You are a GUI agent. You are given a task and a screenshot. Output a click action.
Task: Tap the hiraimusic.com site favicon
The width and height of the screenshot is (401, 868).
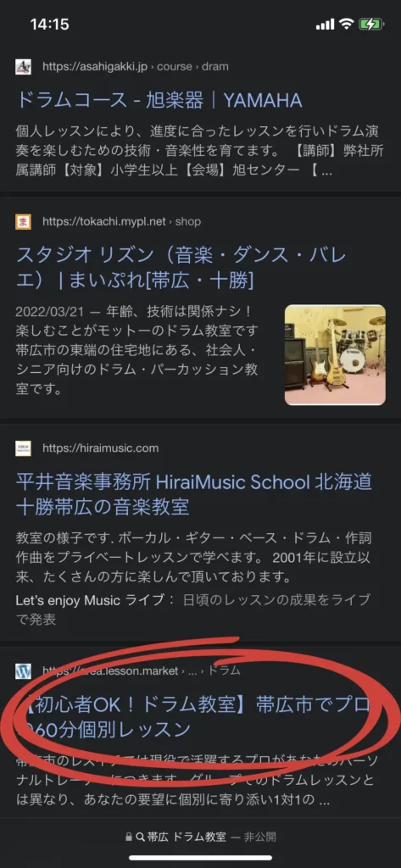23,448
